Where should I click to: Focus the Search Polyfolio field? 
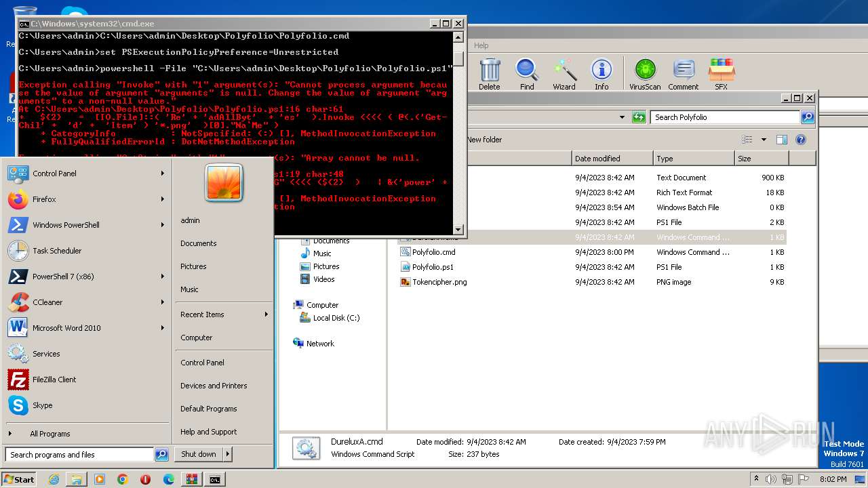coord(725,117)
